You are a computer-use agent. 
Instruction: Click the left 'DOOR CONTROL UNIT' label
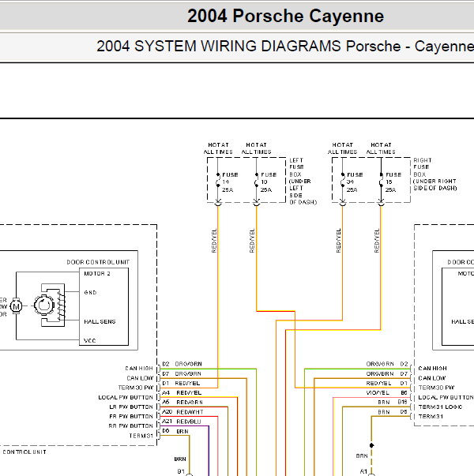(98, 262)
